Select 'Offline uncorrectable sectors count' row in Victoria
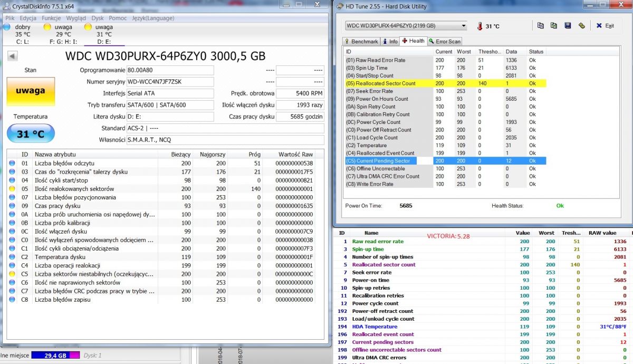 click(483, 350)
